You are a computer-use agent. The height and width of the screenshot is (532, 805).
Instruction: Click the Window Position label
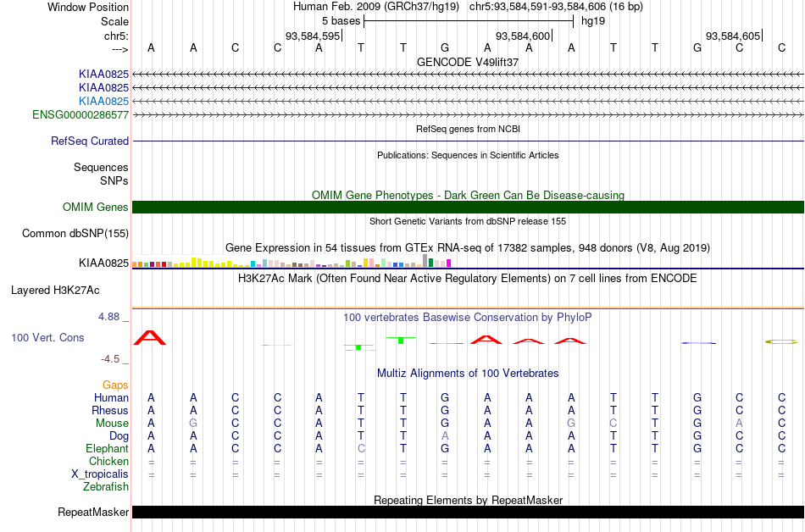[88, 7]
